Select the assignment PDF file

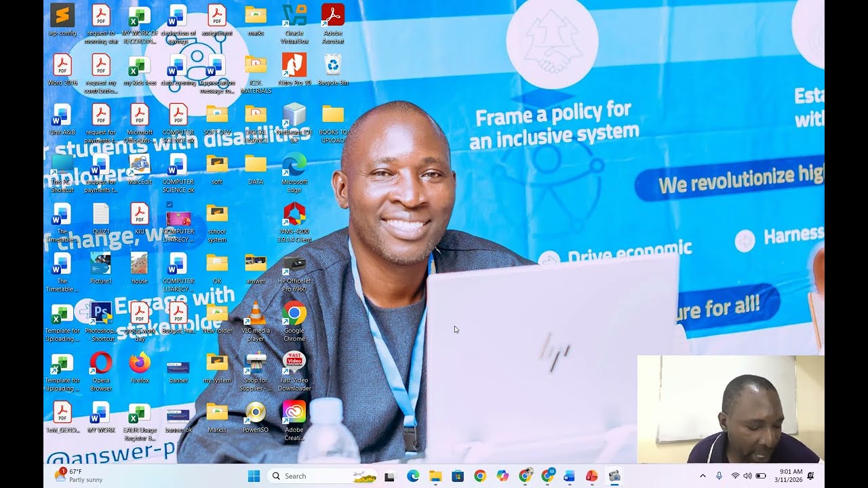[217, 20]
